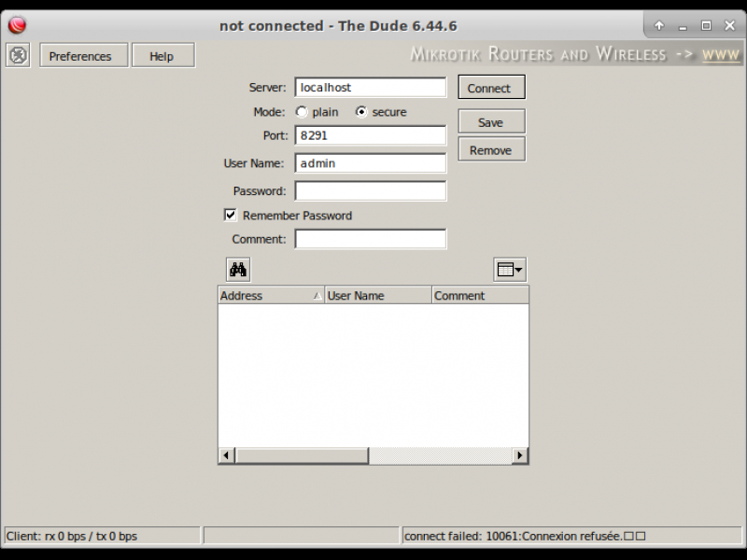747x560 pixels.
Task: Sort list by the User Name column
Action: click(x=377, y=296)
